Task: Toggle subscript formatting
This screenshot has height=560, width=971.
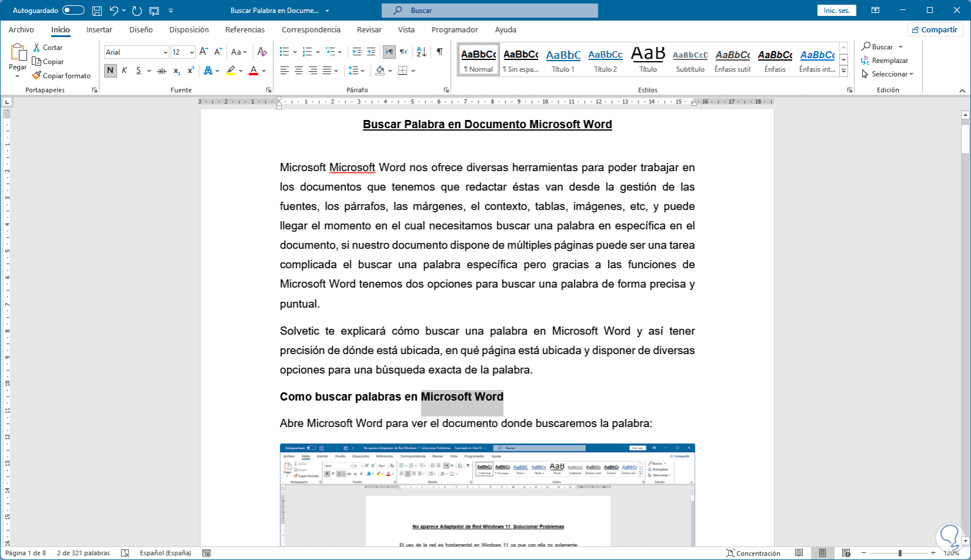Action: click(x=177, y=71)
